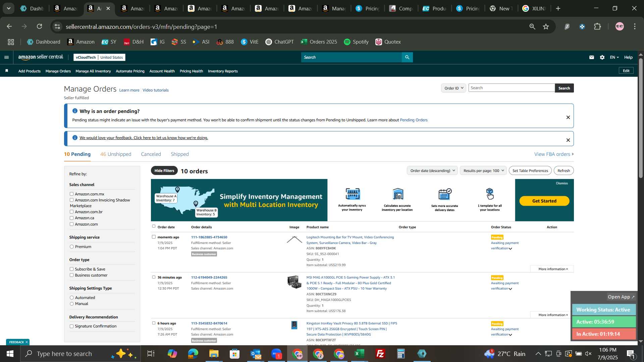Open the Results per page dropdown
This screenshot has height=362, width=644.
click(x=483, y=171)
